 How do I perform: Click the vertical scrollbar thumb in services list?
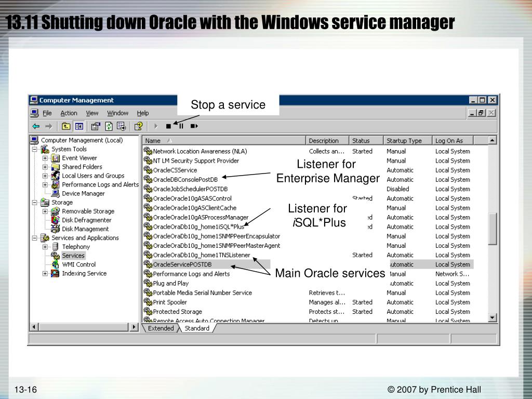(x=493, y=229)
